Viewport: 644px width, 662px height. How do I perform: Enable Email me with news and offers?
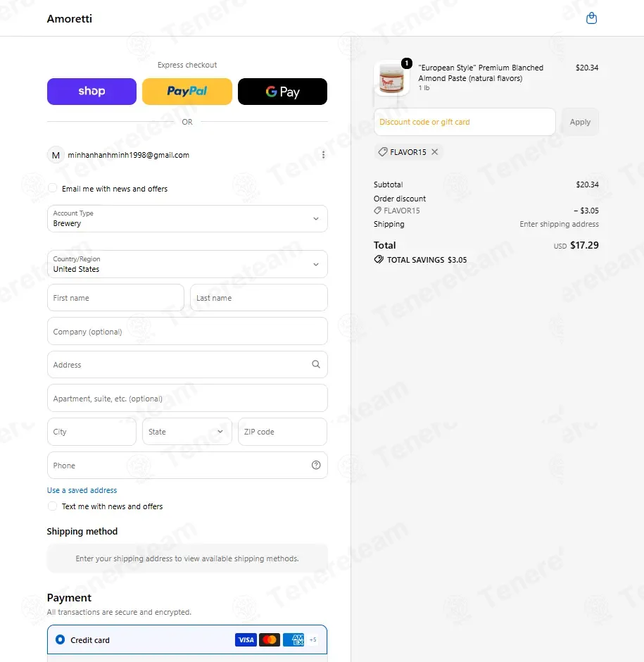[x=52, y=188]
